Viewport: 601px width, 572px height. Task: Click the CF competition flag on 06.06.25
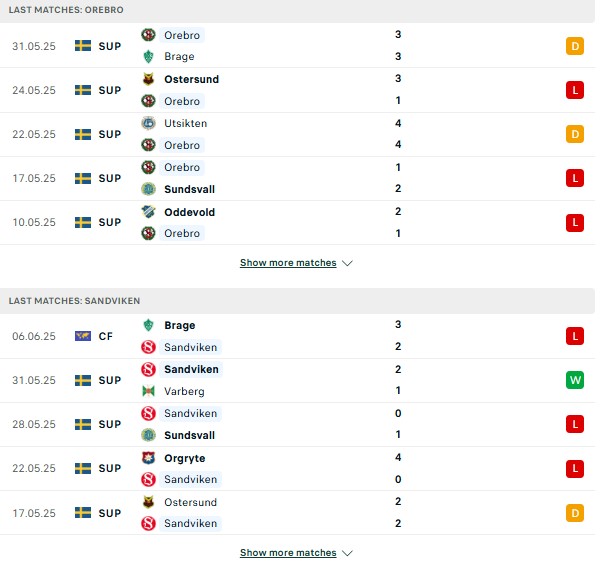[x=83, y=336]
